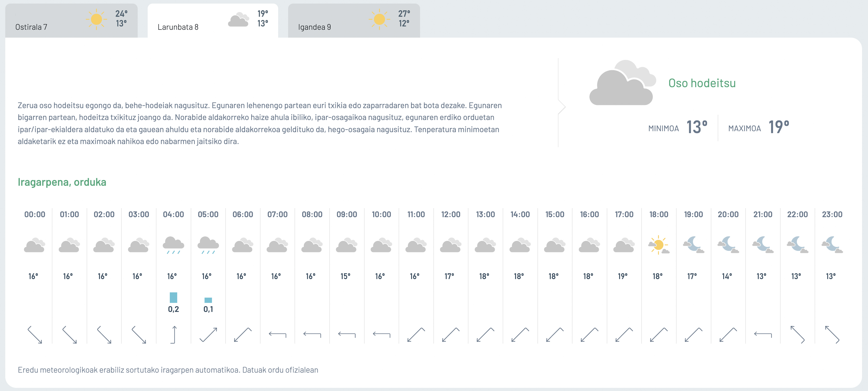Click the forecast description paragraph
The image size is (868, 391).
coord(260,123)
